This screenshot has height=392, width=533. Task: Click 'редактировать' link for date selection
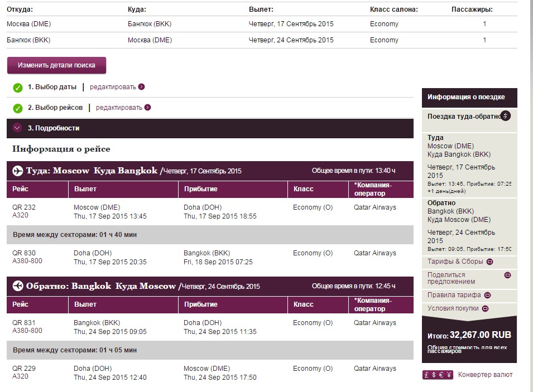coord(113,87)
